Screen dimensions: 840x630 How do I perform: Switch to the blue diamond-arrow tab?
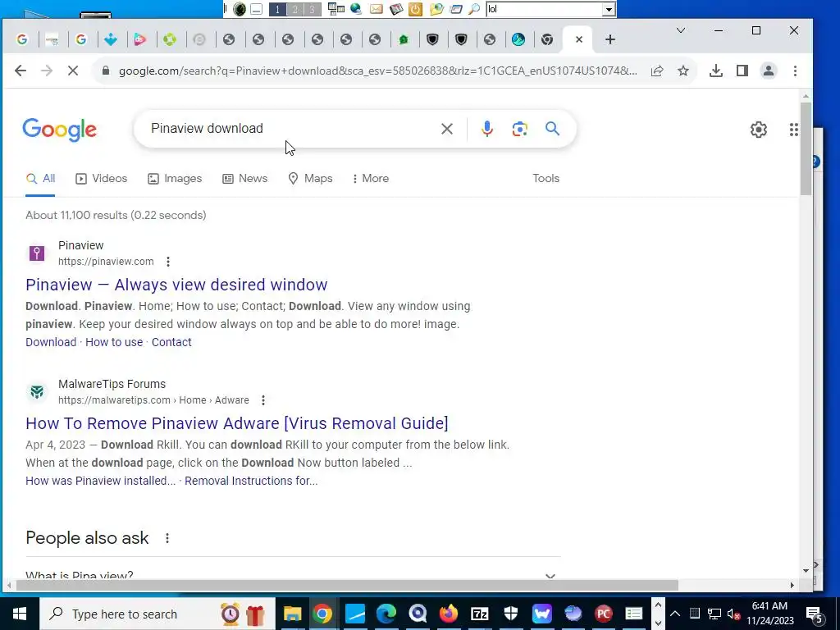coord(111,39)
